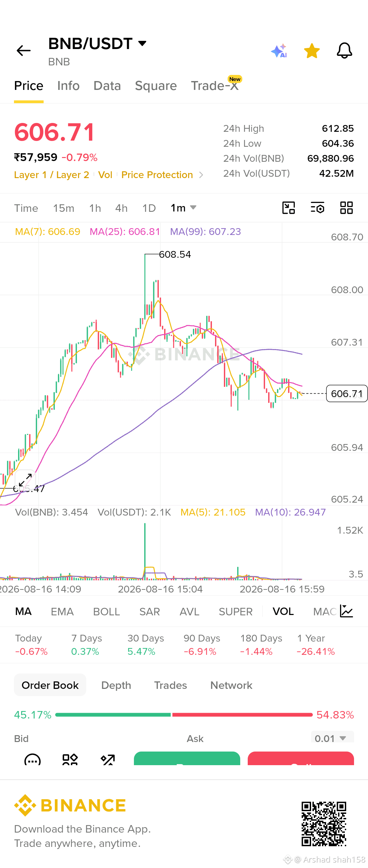The width and height of the screenshot is (368, 868).
Task: Tap the Today -0.67% change
Action: [31, 645]
